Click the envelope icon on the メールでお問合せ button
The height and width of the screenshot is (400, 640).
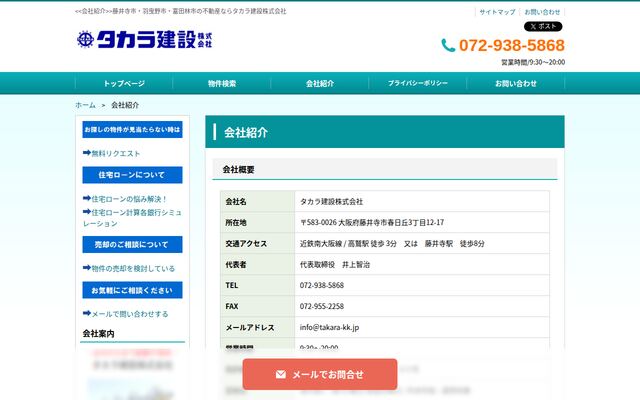[x=281, y=374]
